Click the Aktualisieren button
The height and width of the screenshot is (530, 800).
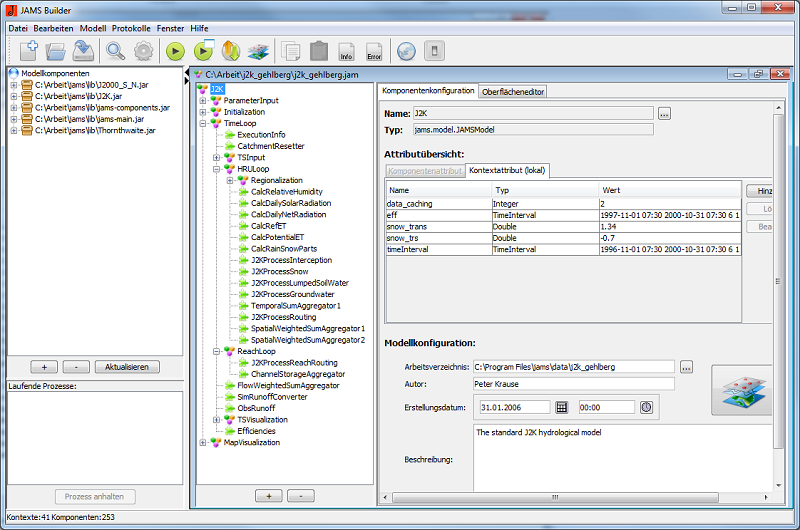click(x=125, y=366)
